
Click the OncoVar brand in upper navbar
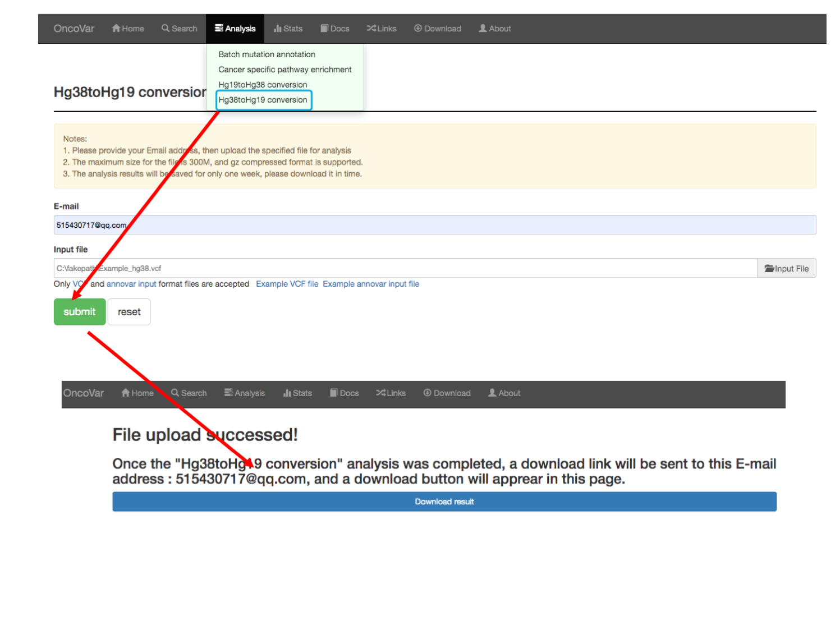point(74,29)
